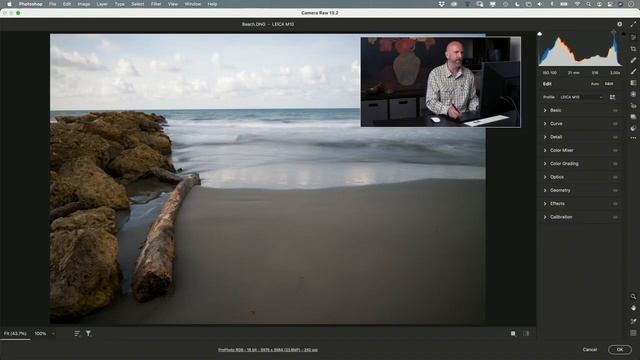Click the histogram graph
The width and height of the screenshot is (640, 360).
[580, 48]
